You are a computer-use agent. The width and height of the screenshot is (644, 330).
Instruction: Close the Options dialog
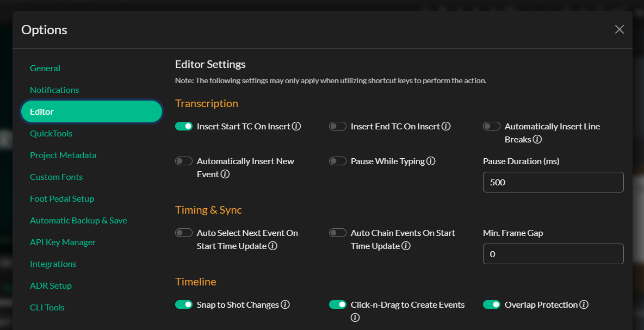click(x=619, y=30)
